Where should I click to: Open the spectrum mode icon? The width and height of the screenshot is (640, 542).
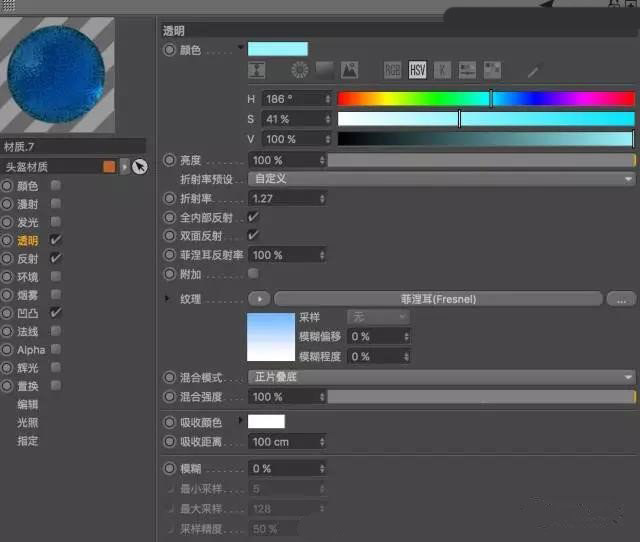325,70
